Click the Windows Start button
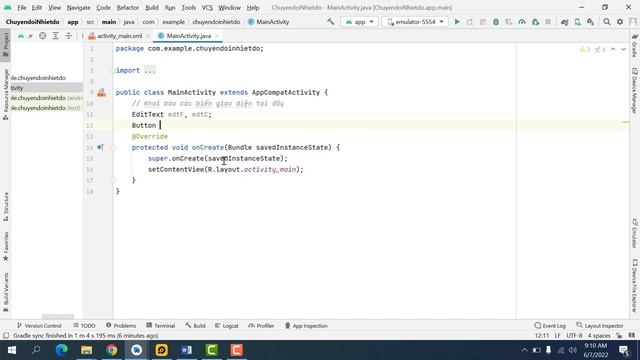640x360 pixels. coord(11,350)
